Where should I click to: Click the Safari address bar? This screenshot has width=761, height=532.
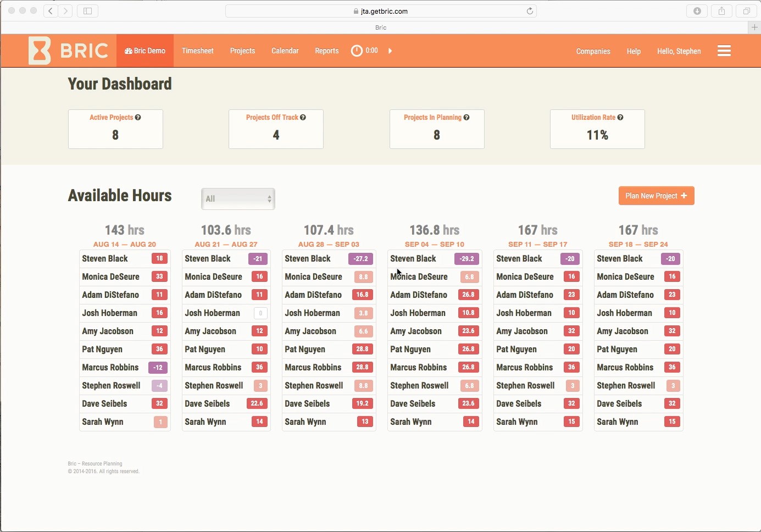point(381,11)
